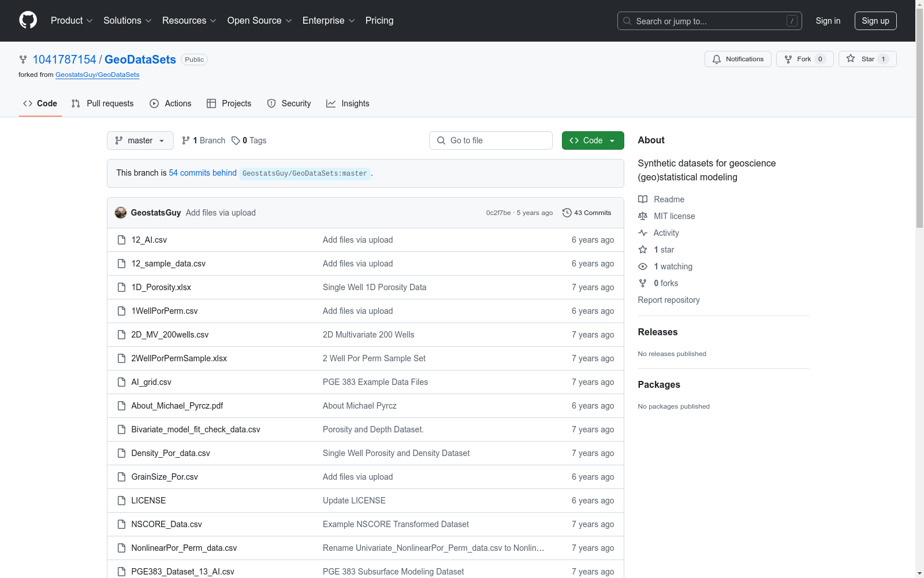924x578 pixels.
Task: Switch to the Projects tab
Action: (x=229, y=103)
